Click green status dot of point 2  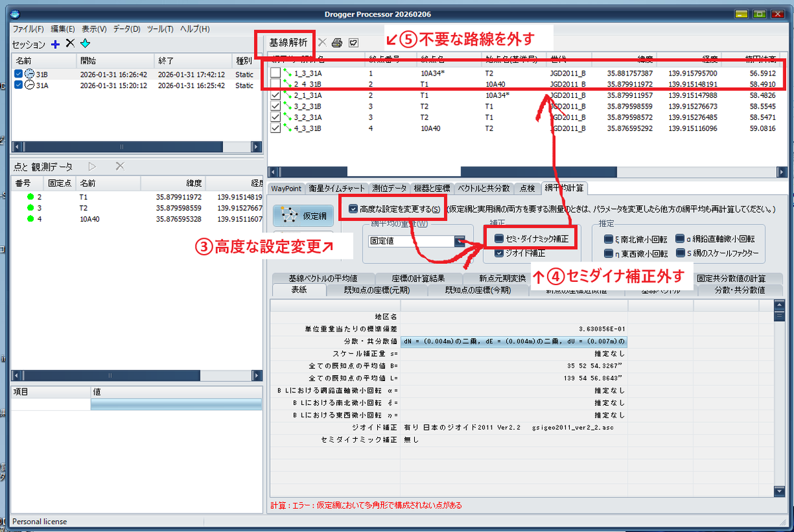(30, 197)
